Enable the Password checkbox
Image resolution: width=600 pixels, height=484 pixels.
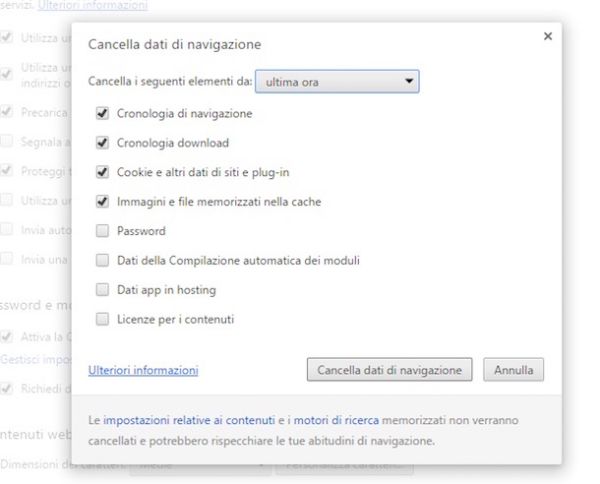click(102, 231)
